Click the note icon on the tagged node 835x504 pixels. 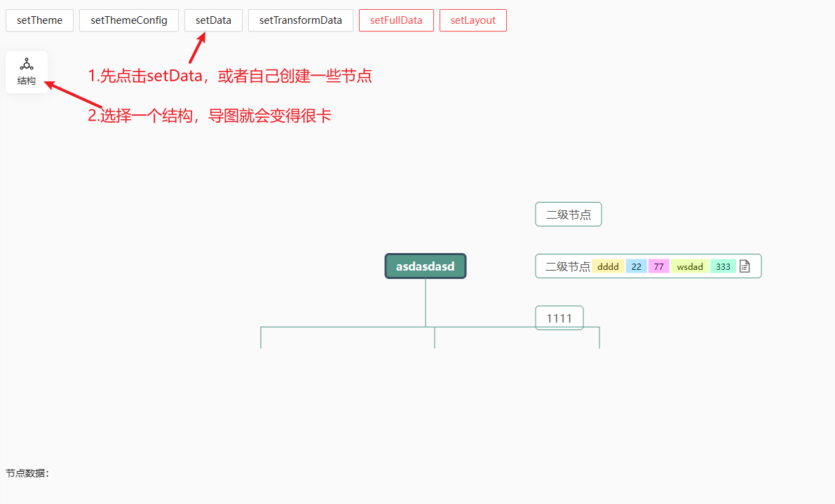tap(745, 266)
